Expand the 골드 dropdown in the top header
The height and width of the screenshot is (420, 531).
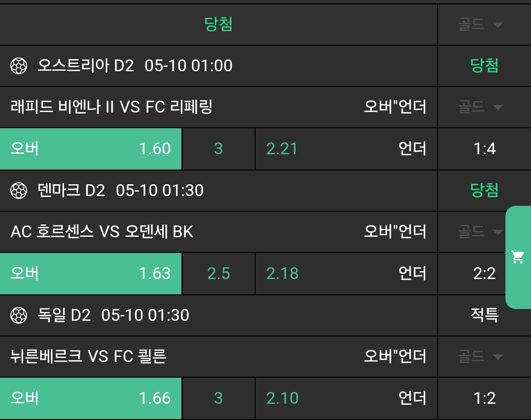(x=480, y=25)
